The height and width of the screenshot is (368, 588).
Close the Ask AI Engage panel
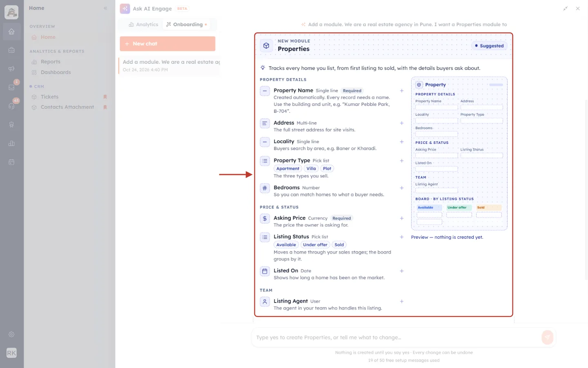578,9
